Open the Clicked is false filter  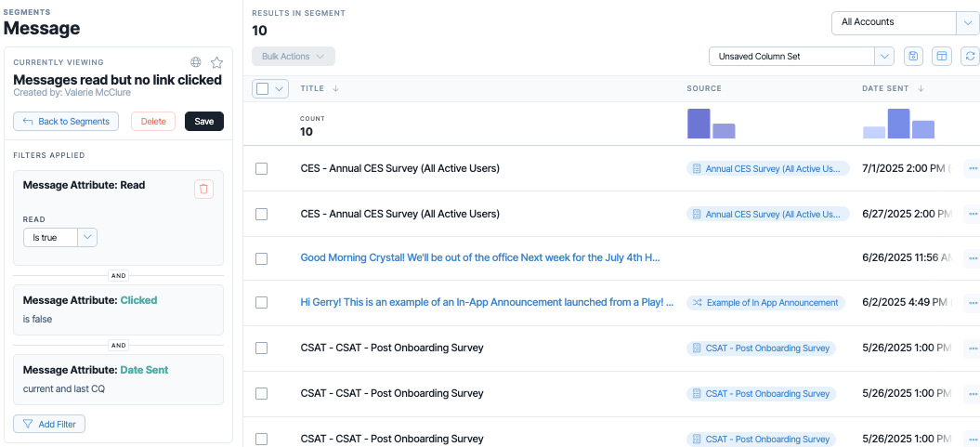[118, 310]
